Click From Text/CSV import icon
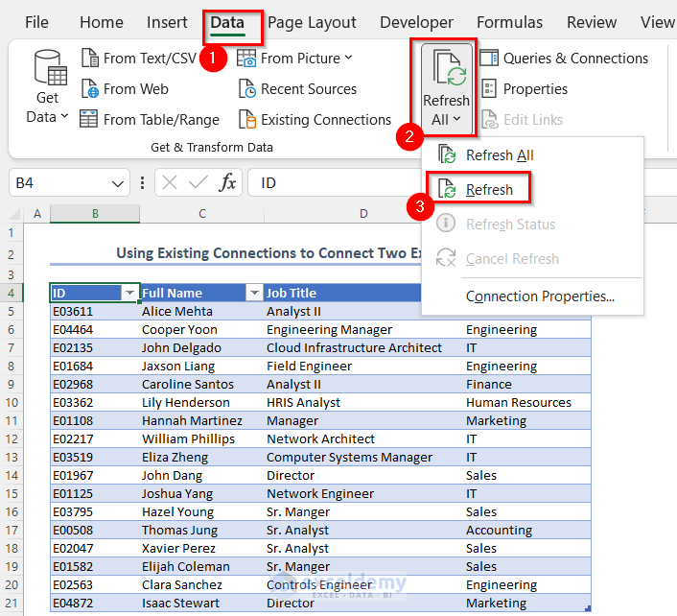Viewport: 677px width, 616px height. pos(90,58)
